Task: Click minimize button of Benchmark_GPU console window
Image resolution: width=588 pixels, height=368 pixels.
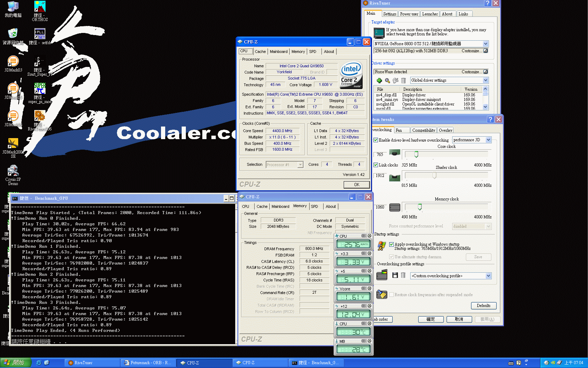Action: coord(226,198)
